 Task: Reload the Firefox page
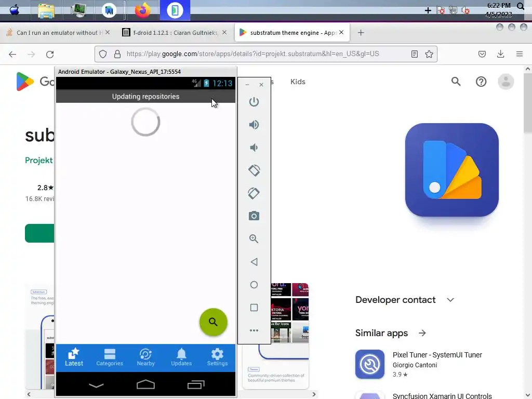[50, 54]
